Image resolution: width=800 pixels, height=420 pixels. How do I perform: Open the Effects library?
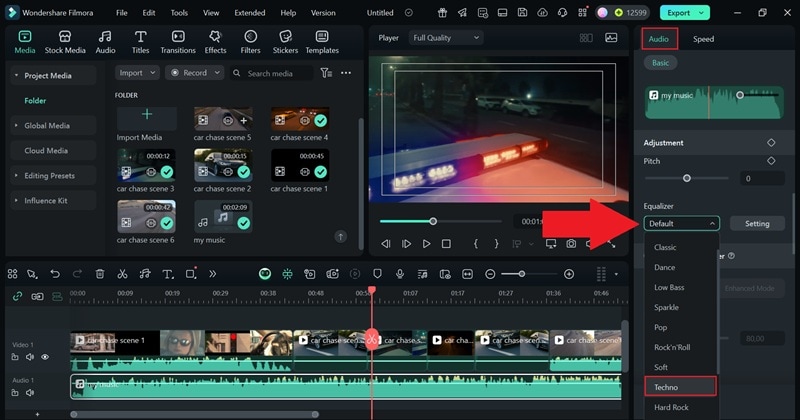tap(215, 41)
